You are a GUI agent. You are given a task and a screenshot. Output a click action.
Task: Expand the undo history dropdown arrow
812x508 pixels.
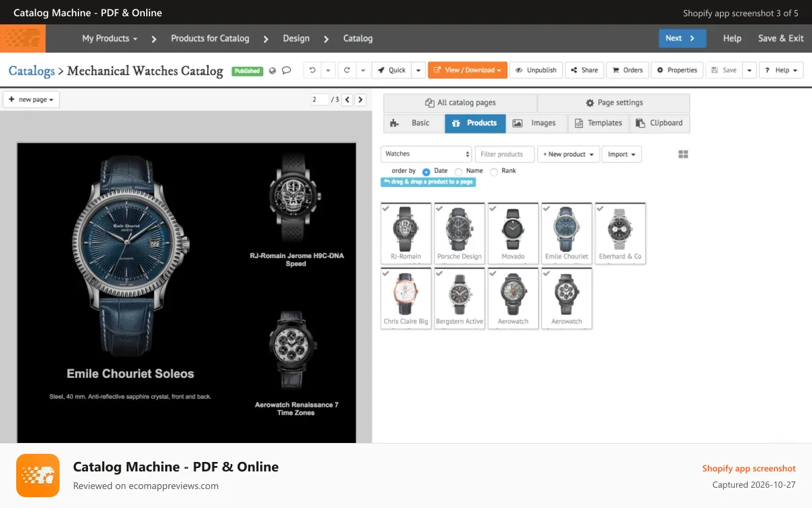click(328, 70)
